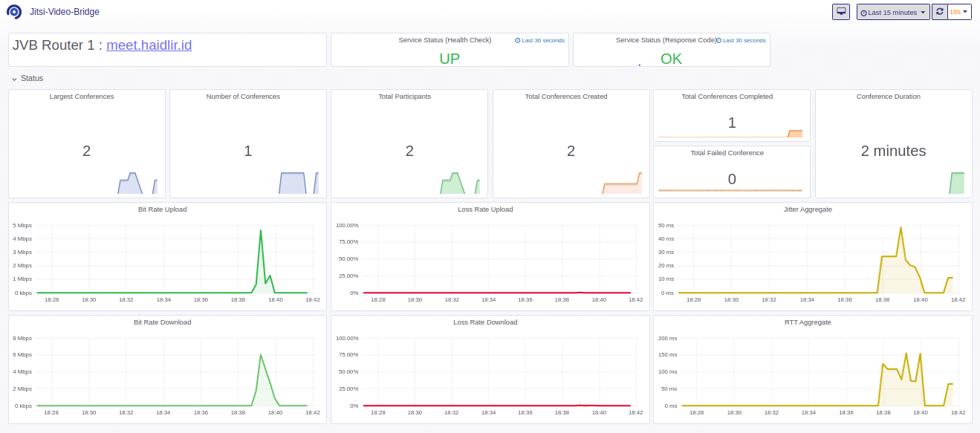This screenshot has width=980, height=433.
Task: Click the peak of the Bit Rate Upload graph
Action: click(x=261, y=230)
